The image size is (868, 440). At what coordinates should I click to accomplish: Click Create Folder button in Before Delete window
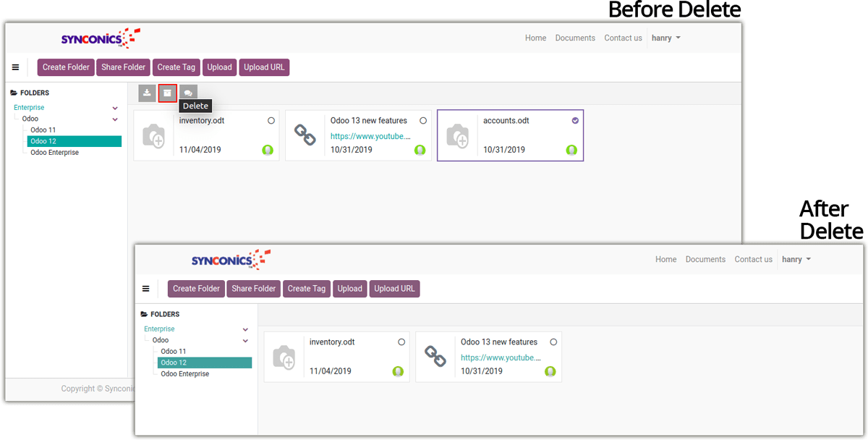tap(66, 67)
